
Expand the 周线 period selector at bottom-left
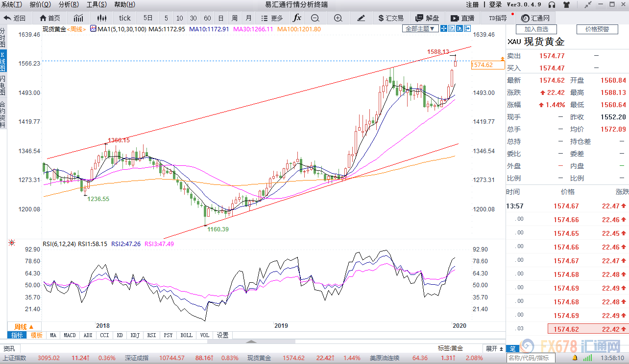[x=24, y=326]
